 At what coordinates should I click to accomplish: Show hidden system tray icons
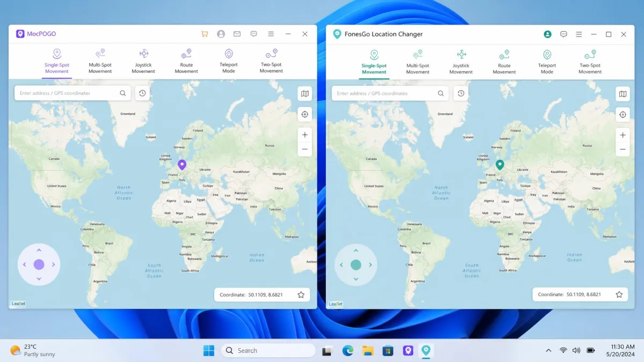click(x=548, y=351)
